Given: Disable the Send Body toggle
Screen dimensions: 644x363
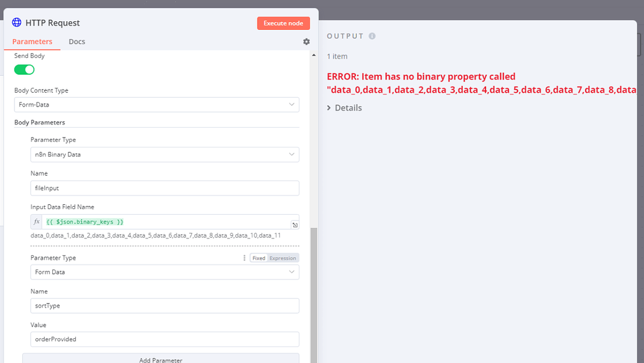Looking at the screenshot, I should pyautogui.click(x=24, y=69).
